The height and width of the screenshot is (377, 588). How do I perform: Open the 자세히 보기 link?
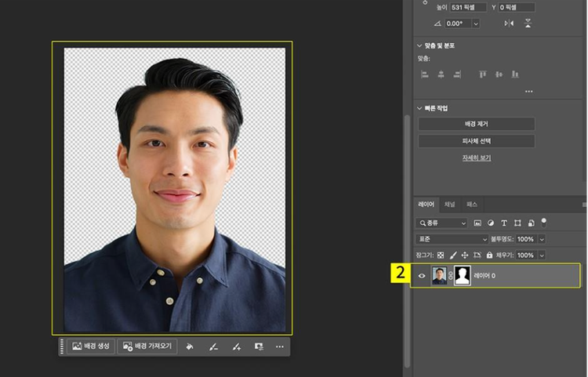point(477,158)
